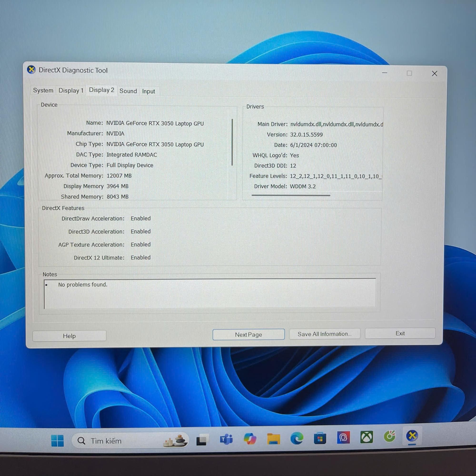Click the Feature Levels value 12_2,12_1
This screenshot has height=476, width=476.
click(336, 176)
